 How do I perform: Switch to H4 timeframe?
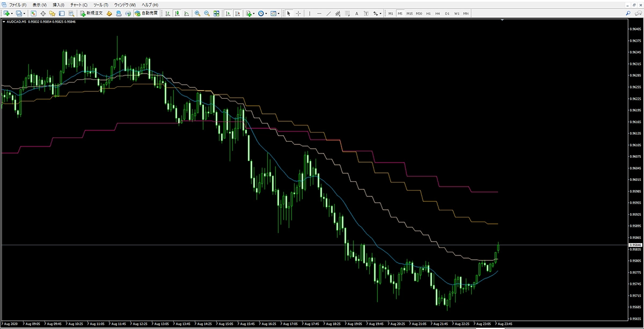(x=437, y=13)
